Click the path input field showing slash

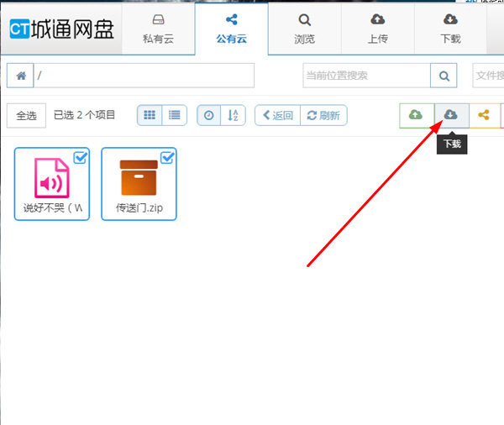point(144,76)
